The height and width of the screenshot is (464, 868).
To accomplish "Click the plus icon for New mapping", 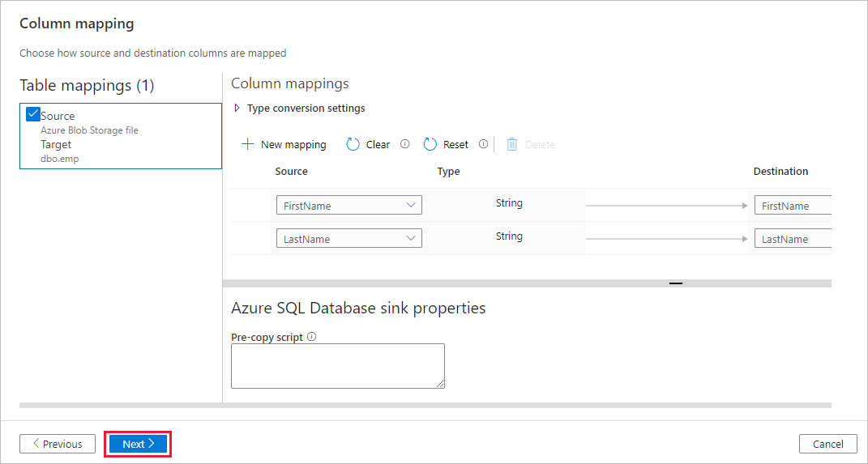I will coord(248,144).
